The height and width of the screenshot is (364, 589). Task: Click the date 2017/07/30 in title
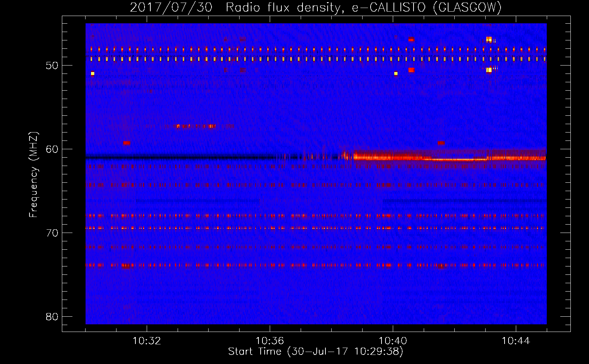tap(171, 7)
